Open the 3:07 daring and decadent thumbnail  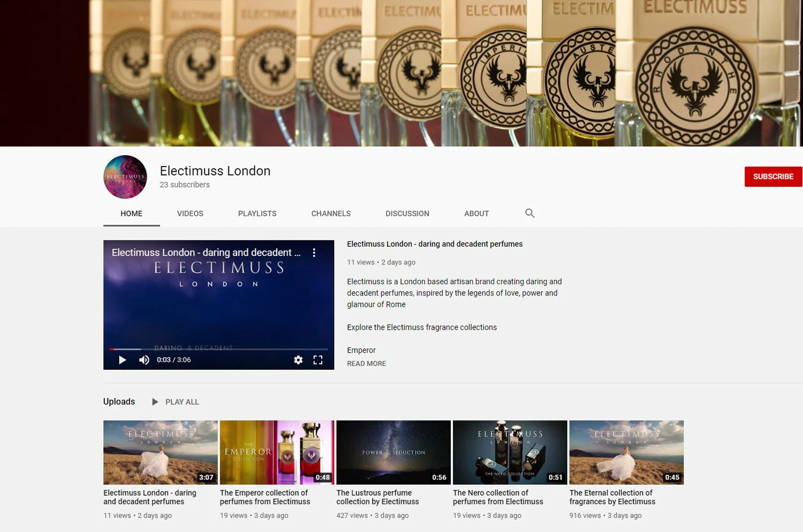point(161,452)
